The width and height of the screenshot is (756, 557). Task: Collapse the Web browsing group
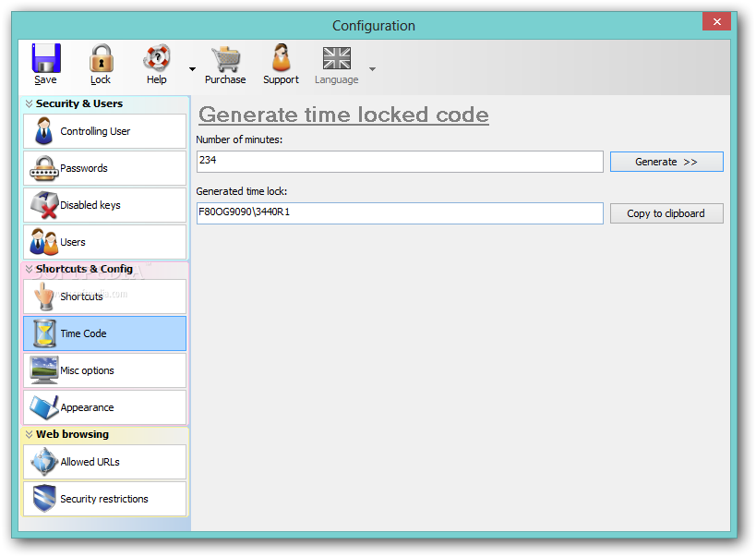click(30, 434)
